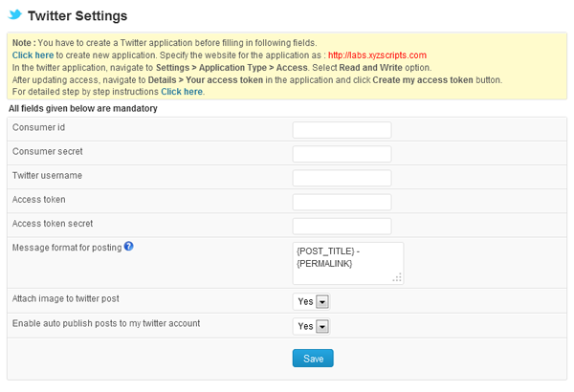Click the Message format for posting label

coord(67,248)
